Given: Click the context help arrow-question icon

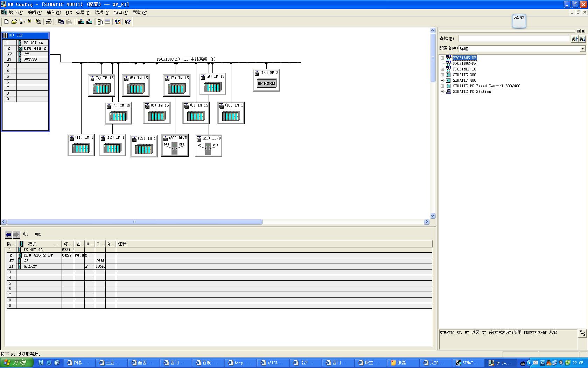Looking at the screenshot, I should (128, 22).
